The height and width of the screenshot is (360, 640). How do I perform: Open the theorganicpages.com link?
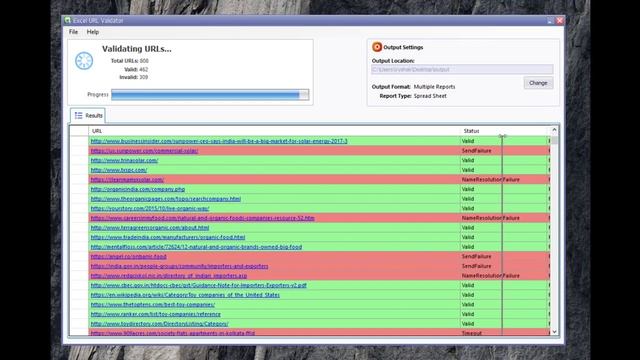tap(165, 199)
